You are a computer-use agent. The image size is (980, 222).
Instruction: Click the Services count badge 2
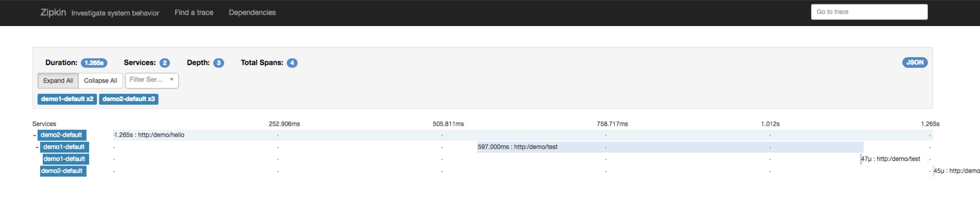point(164,63)
